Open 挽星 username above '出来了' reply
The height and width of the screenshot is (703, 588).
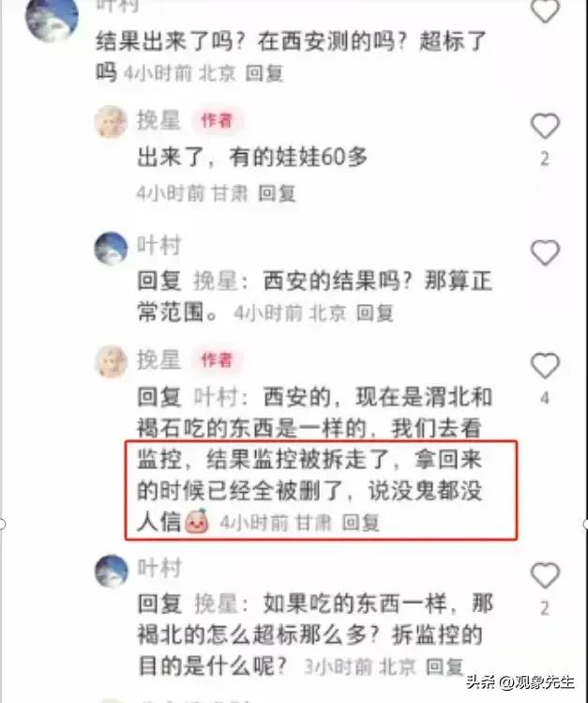[x=159, y=120]
